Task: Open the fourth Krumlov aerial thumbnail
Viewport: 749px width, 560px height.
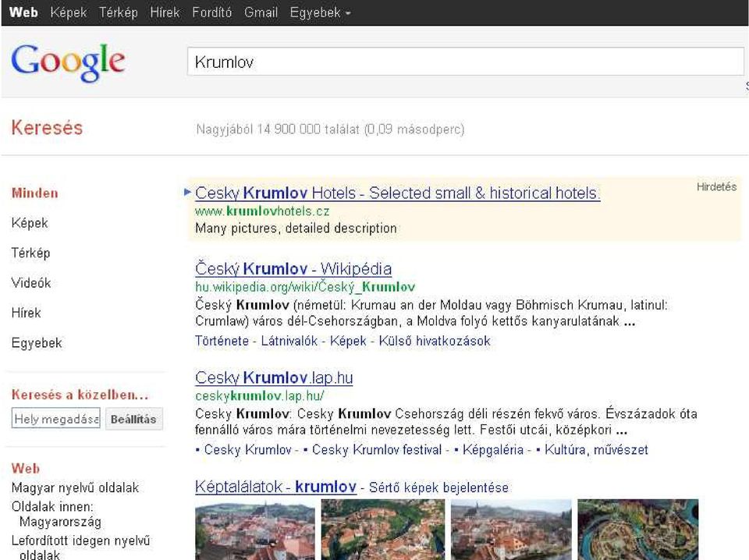Action: pyautogui.click(x=638, y=530)
